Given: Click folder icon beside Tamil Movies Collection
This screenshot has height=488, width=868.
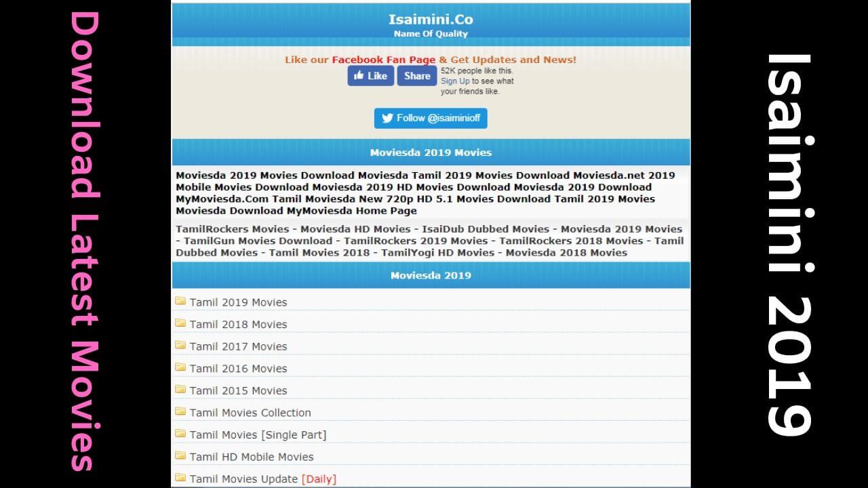Looking at the screenshot, I should point(180,411).
